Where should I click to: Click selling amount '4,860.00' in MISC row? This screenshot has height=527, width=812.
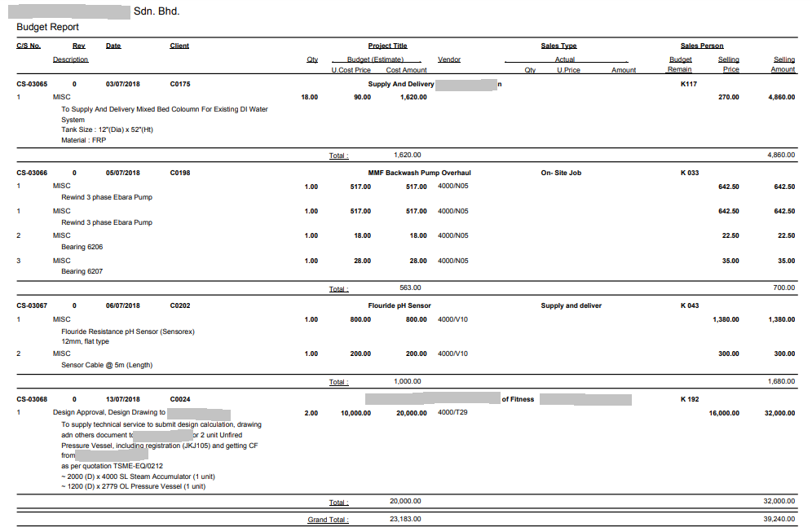coord(782,97)
